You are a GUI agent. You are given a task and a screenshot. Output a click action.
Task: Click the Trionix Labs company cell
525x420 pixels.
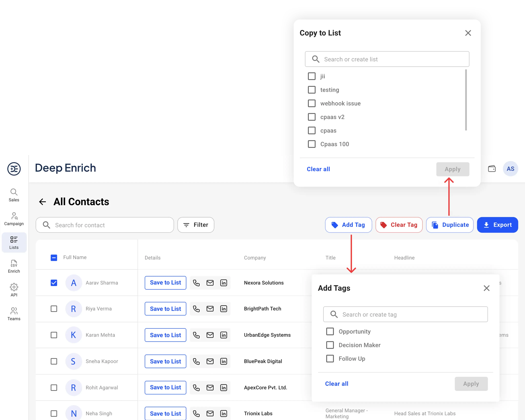[258, 413]
